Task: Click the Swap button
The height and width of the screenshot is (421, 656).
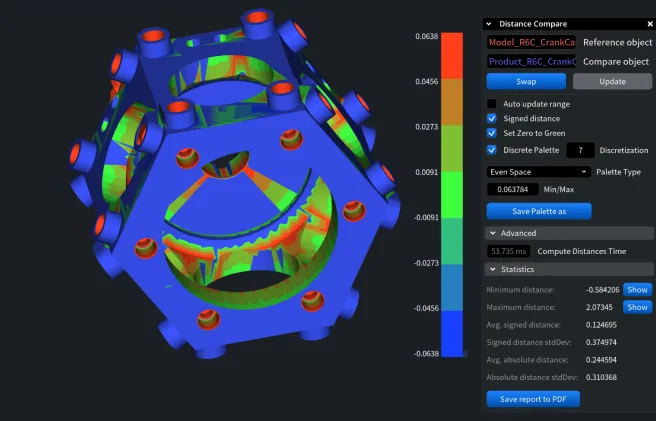Action: click(x=526, y=82)
